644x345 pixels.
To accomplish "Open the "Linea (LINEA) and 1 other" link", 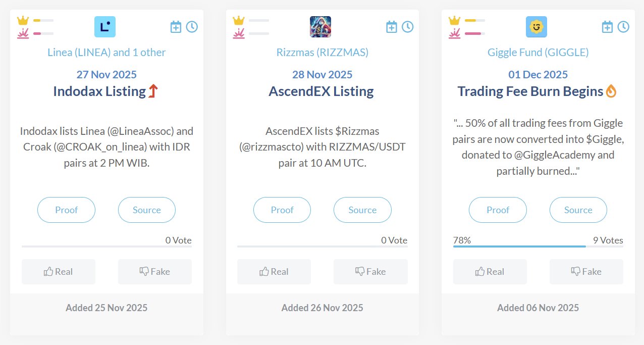I will tap(106, 53).
